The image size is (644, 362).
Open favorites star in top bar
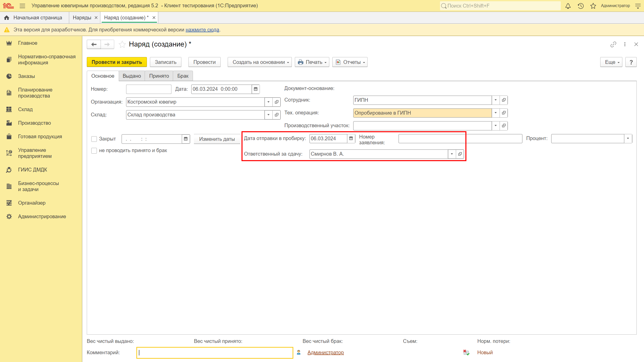[593, 6]
